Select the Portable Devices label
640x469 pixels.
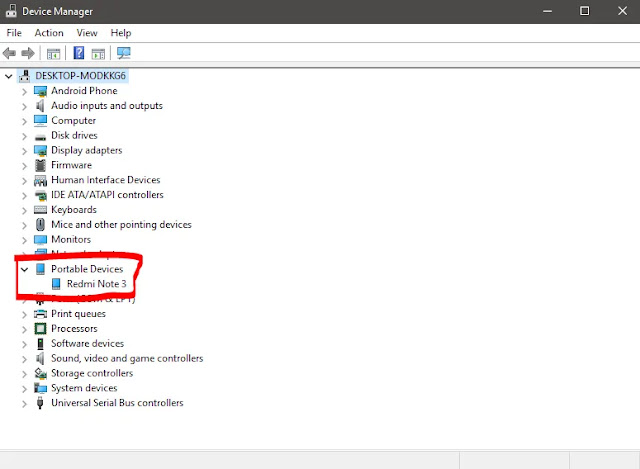pos(87,269)
